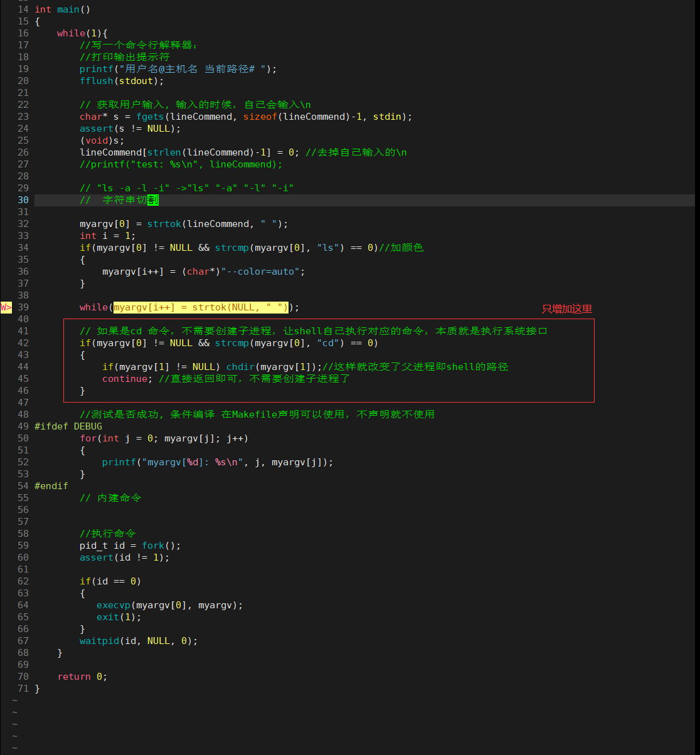Click the fgets call on line 23
Screen dimensions: 700x755
(x=246, y=117)
